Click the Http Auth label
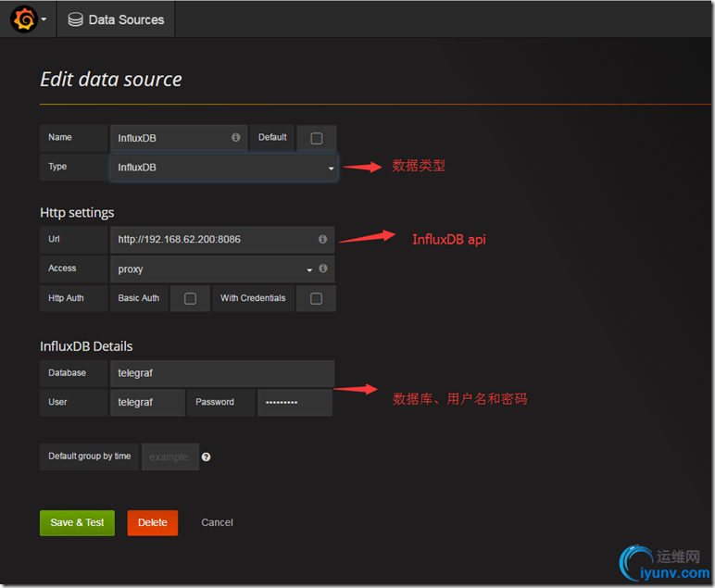 [66, 298]
